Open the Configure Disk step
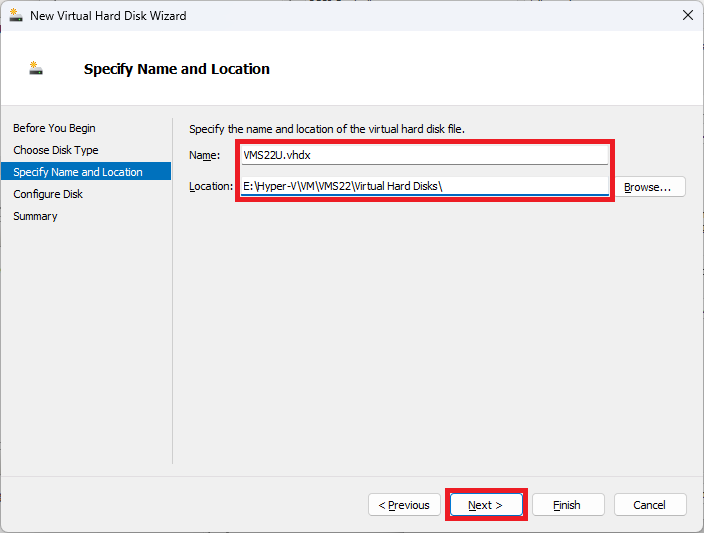Image resolution: width=704 pixels, height=533 pixels. coord(48,194)
